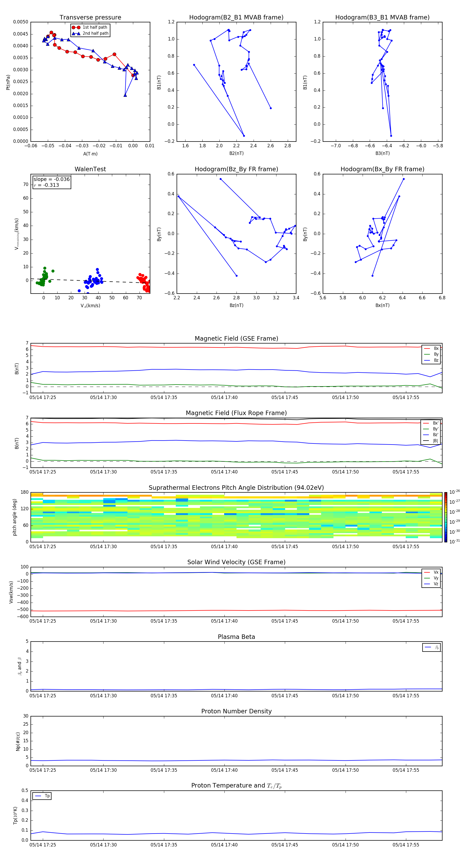Click the 'Magnetic Field (Flux Rope Frame)' title
Image resolution: width=473 pixels, height=868 pixels.
click(x=236, y=413)
